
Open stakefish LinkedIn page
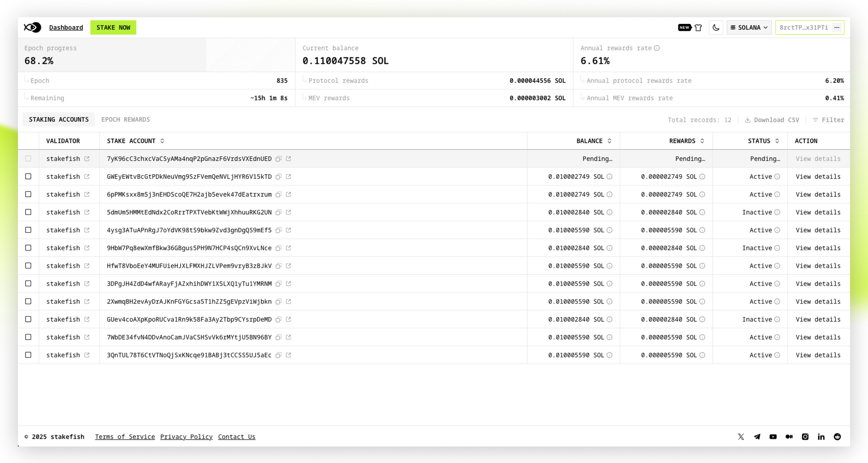point(821,437)
